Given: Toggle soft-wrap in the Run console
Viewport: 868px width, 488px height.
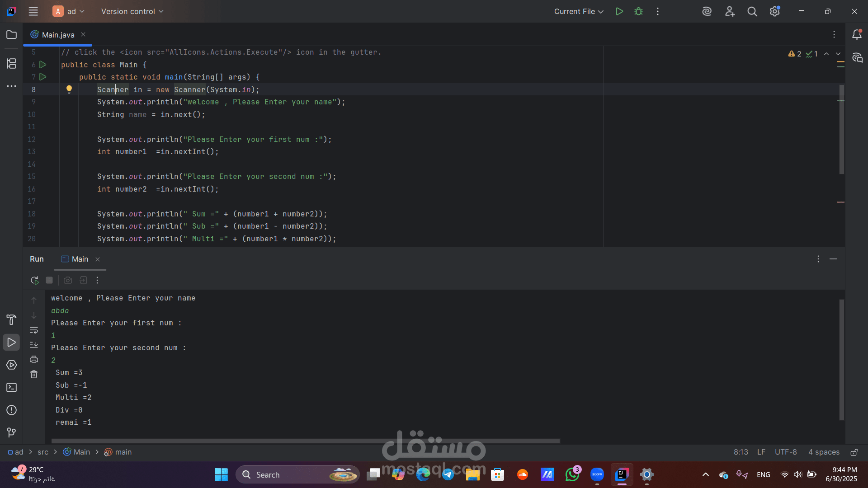Looking at the screenshot, I should 34,330.
